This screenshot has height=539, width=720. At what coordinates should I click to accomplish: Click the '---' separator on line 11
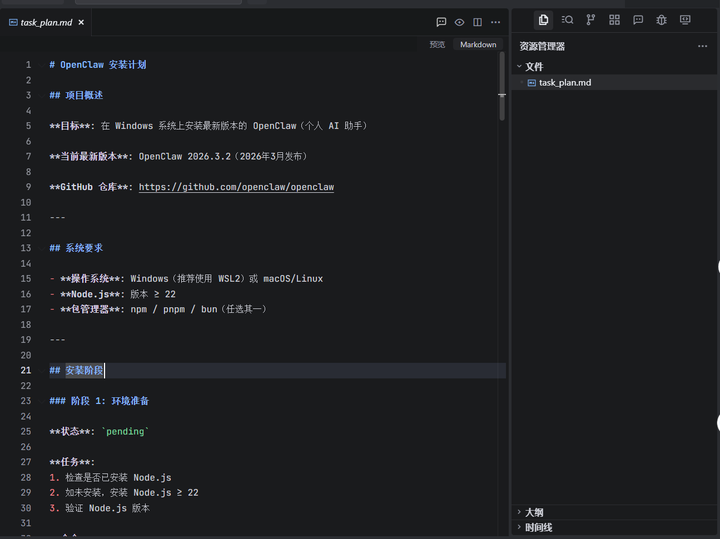[57, 217]
